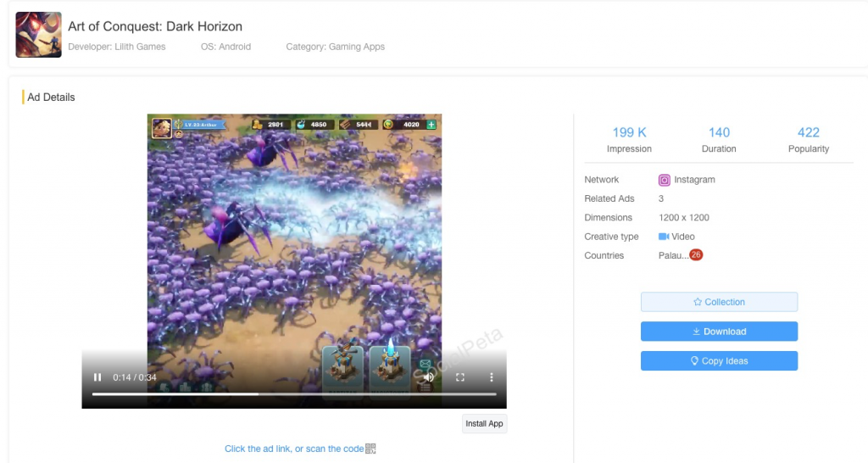Click the Video creative type icon
Screen dimensions: 868x463
(x=663, y=237)
